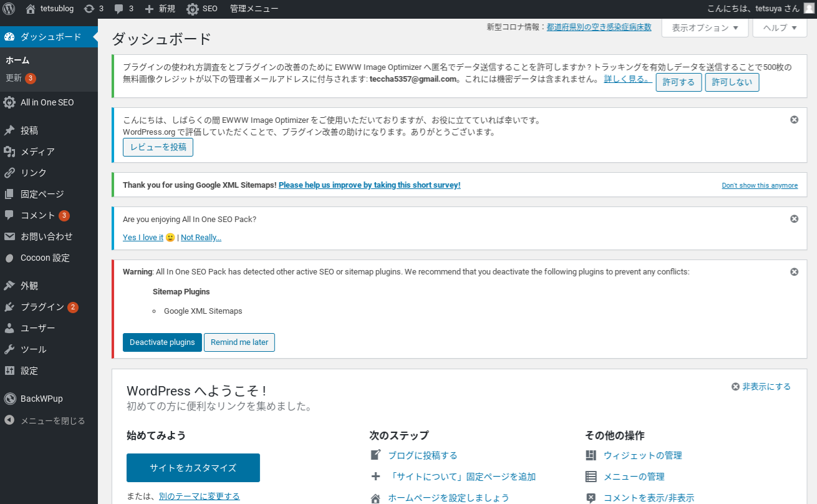Open the Google XML Sitemaps survey link
This screenshot has height=504, width=817.
(369, 185)
